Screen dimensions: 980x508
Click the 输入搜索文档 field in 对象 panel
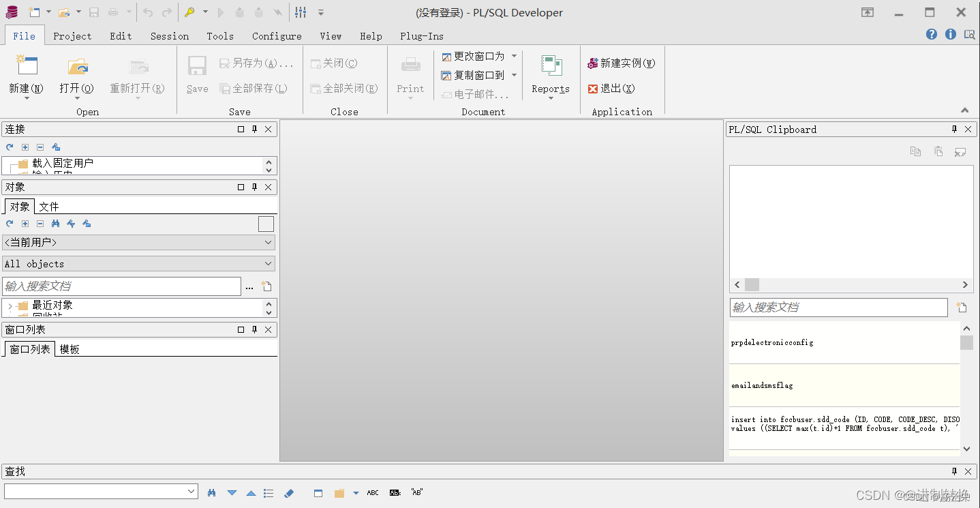pos(121,286)
